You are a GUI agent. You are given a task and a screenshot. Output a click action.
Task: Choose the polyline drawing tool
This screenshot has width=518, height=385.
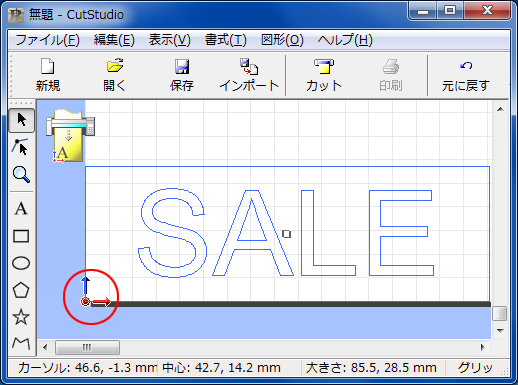point(21,343)
